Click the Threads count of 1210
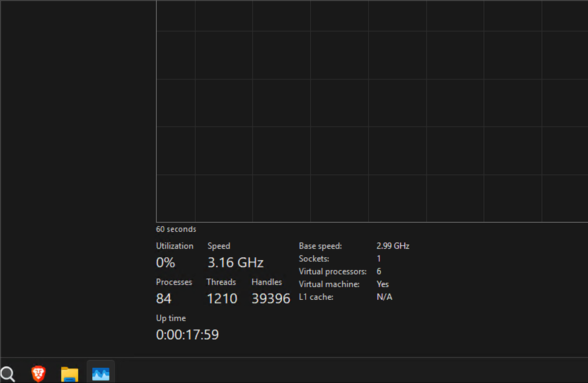The width and height of the screenshot is (588, 383). coord(222,298)
